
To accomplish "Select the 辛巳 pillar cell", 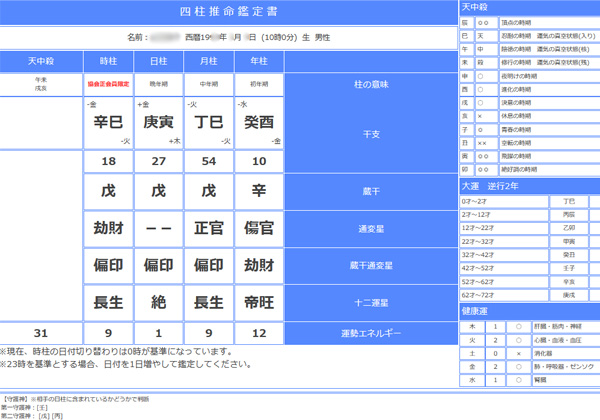I will (x=108, y=122).
